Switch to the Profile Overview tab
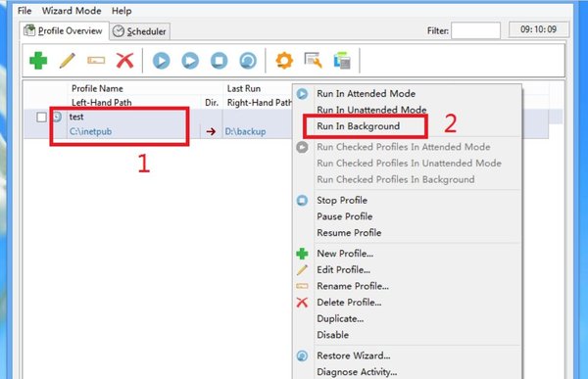Image resolution: width=588 pixels, height=379 pixels. 65,30
